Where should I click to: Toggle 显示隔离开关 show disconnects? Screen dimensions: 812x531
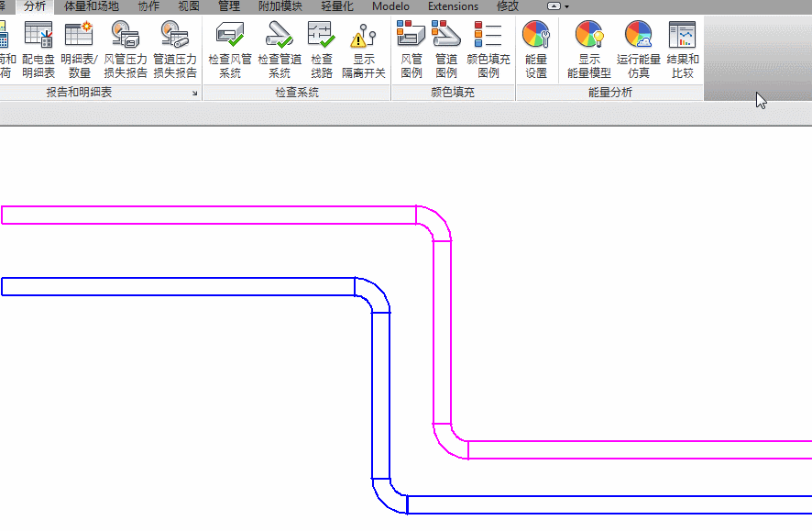coord(364,50)
